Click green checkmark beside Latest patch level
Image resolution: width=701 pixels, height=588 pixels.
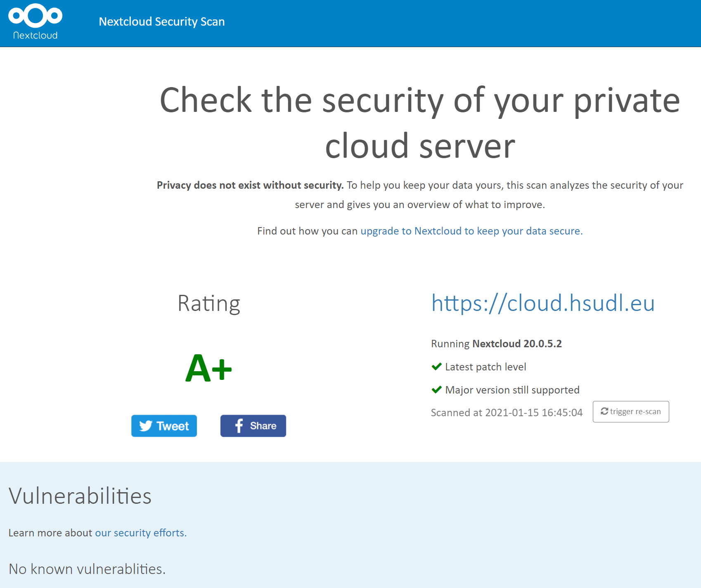pos(436,366)
